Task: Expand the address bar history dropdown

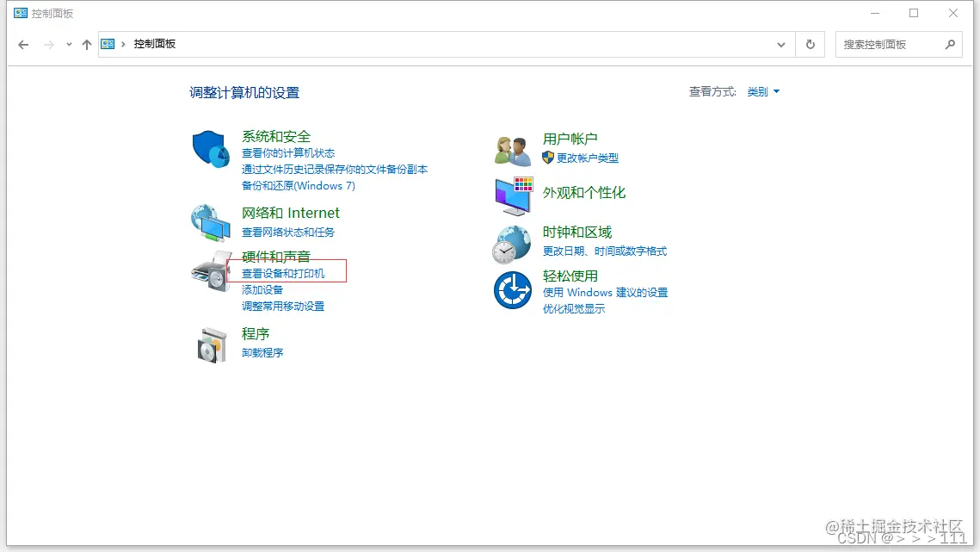Action: click(x=780, y=45)
